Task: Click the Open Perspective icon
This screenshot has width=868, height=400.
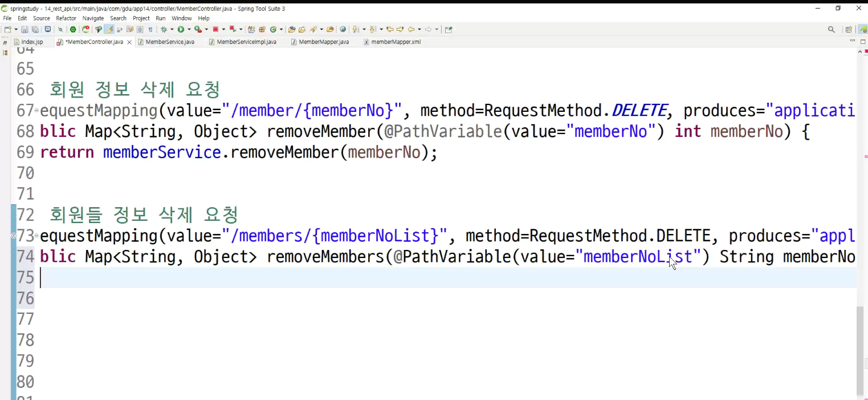Action: coord(849,30)
